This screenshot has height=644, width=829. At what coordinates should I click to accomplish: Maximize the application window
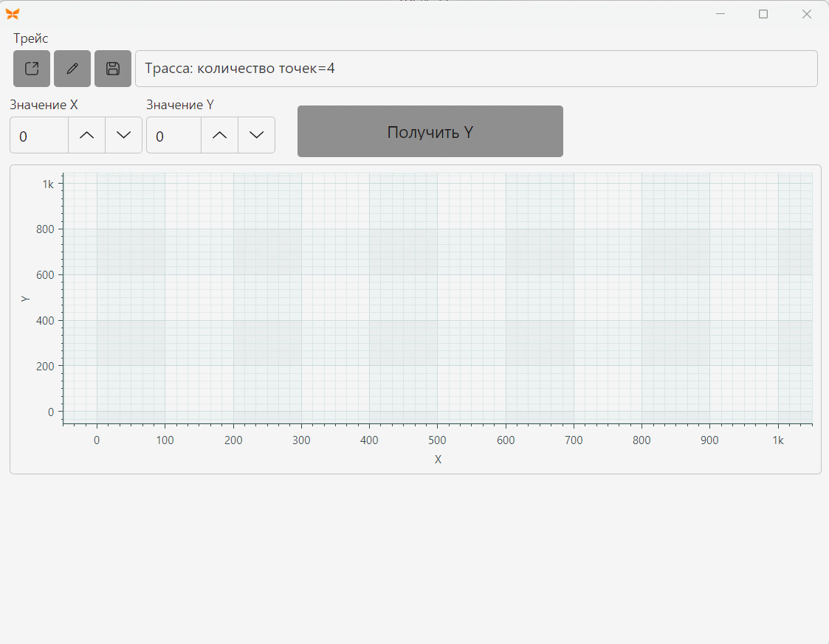(x=763, y=14)
